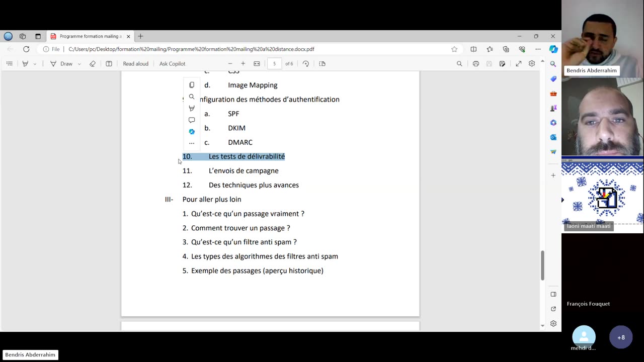Zoom out with the minus button

pos(230,64)
